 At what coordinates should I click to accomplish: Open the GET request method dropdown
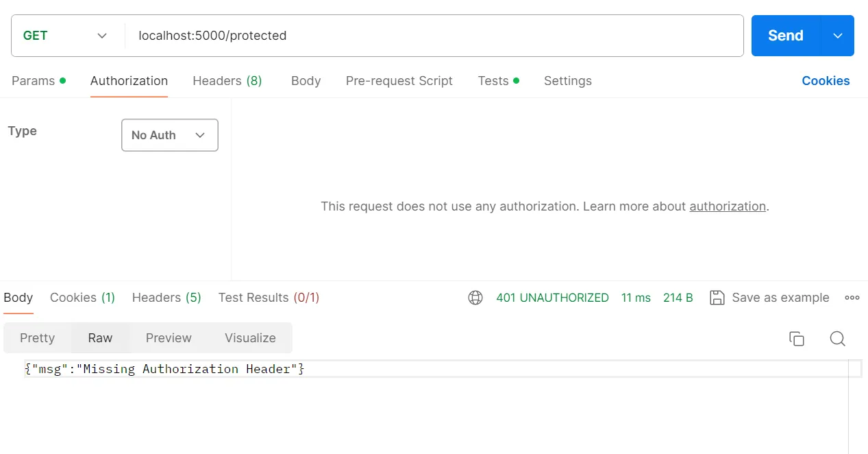click(66, 35)
